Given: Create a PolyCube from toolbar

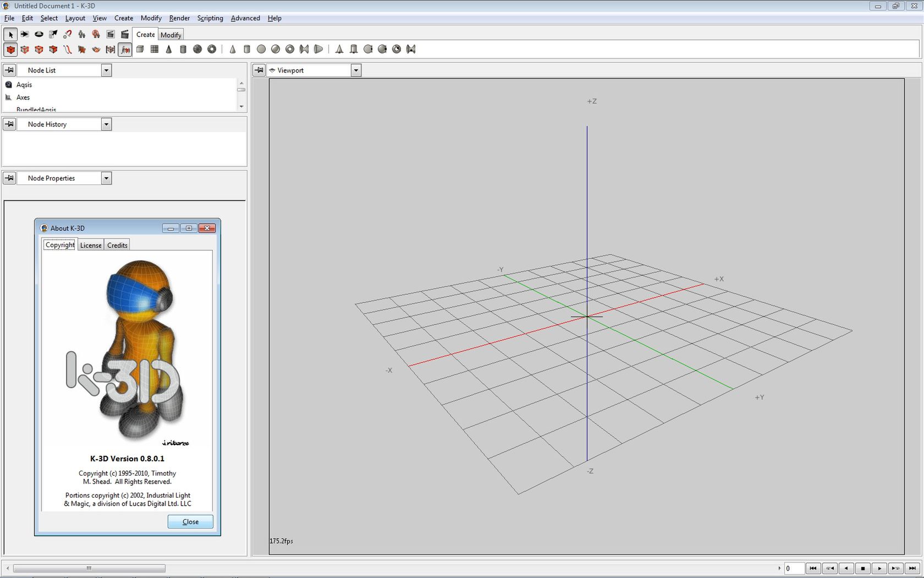Looking at the screenshot, I should coord(140,49).
